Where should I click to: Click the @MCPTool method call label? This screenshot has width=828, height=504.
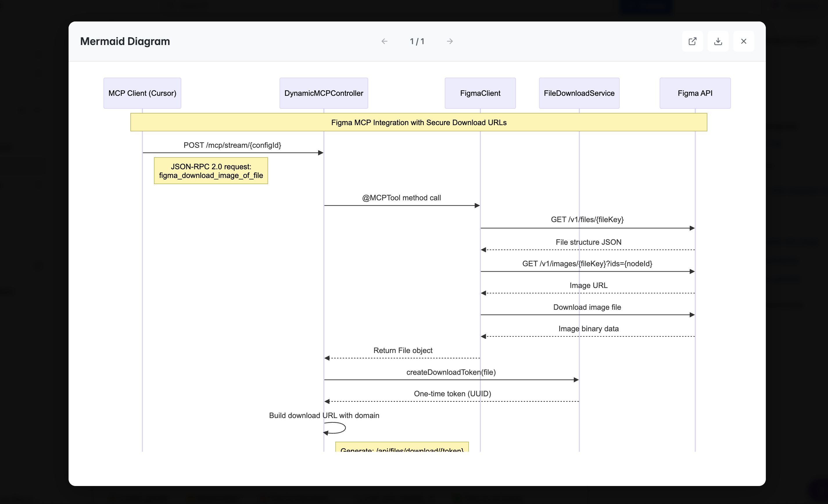click(x=402, y=198)
